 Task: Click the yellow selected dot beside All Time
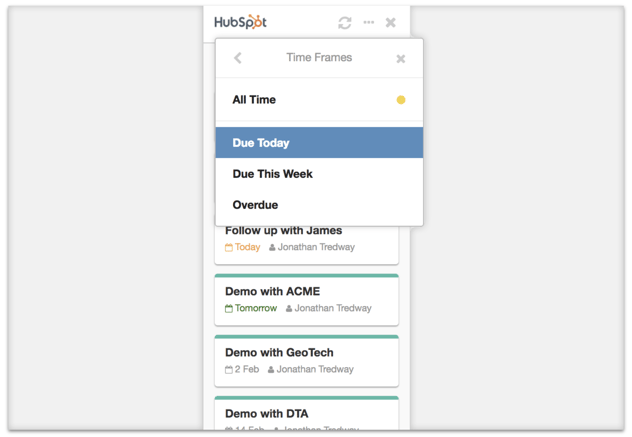401,100
